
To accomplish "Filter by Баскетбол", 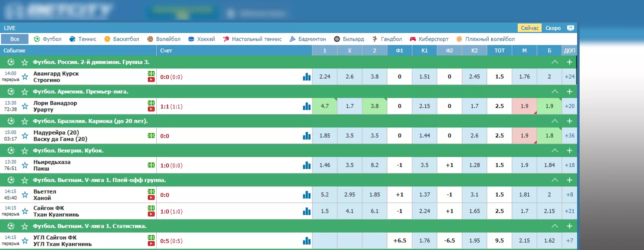I will coord(122,39).
